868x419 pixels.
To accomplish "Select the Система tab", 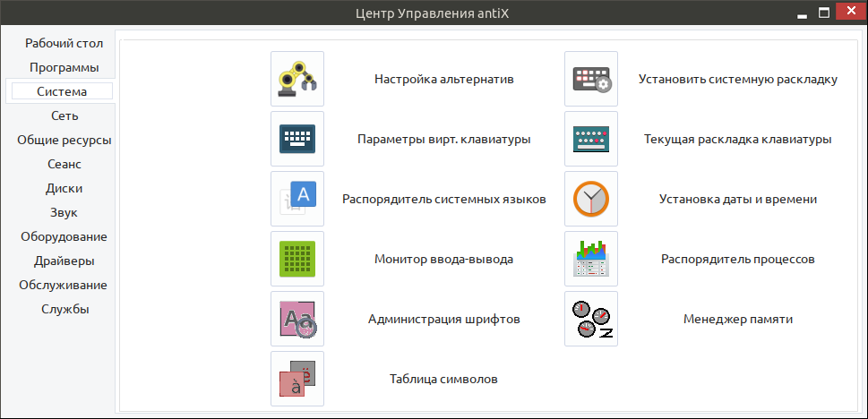I will pyautogui.click(x=62, y=91).
